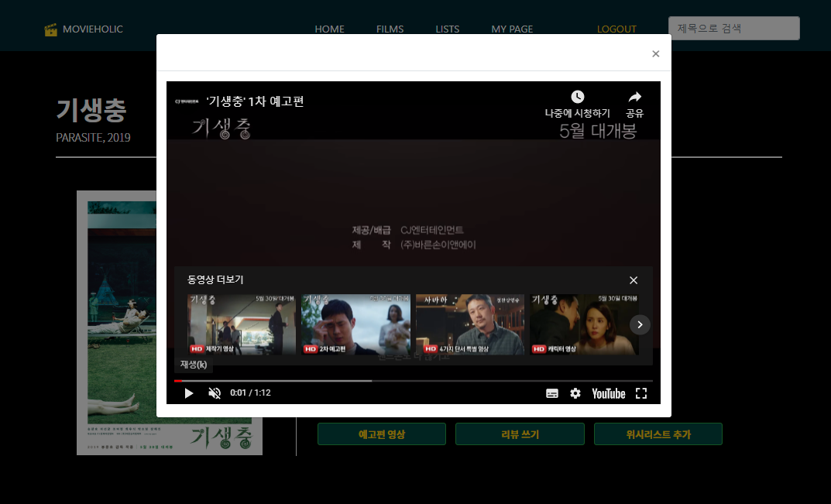The height and width of the screenshot is (504, 831).
Task: Close the trailer modal dialog
Action: 655,53
